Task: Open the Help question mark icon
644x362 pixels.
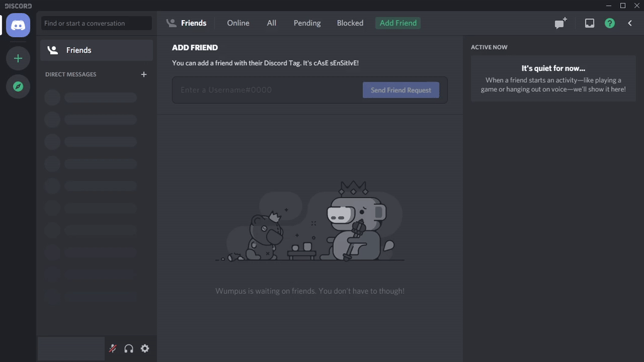Action: point(609,23)
